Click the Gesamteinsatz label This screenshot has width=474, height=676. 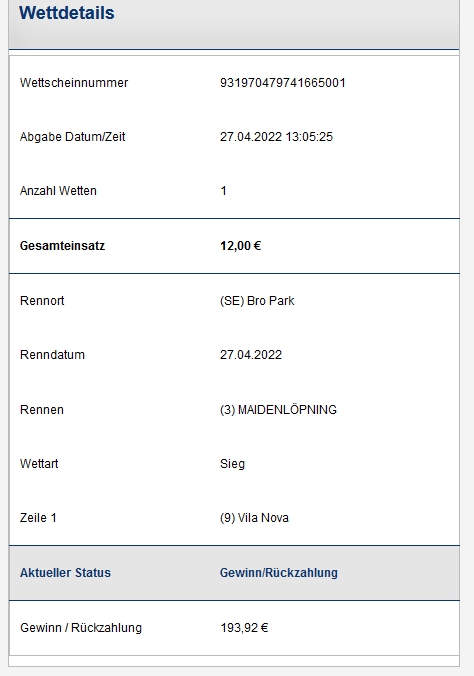click(x=63, y=246)
